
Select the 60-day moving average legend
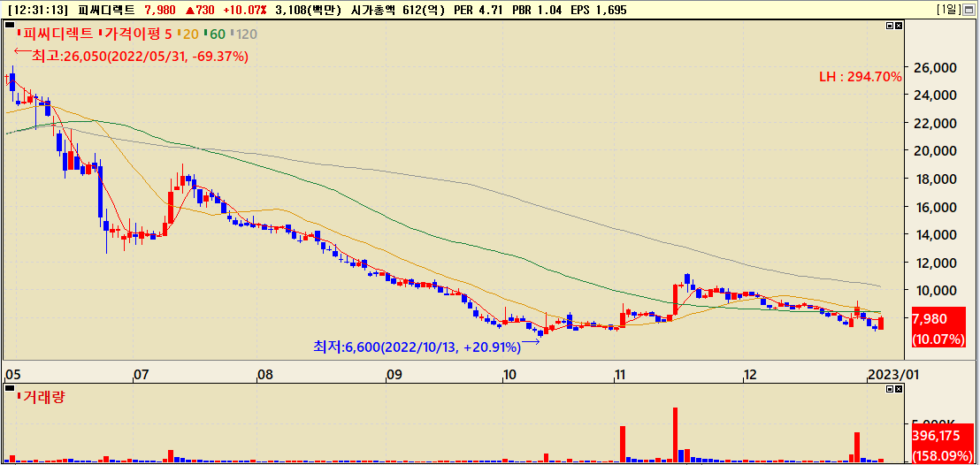click(216, 34)
